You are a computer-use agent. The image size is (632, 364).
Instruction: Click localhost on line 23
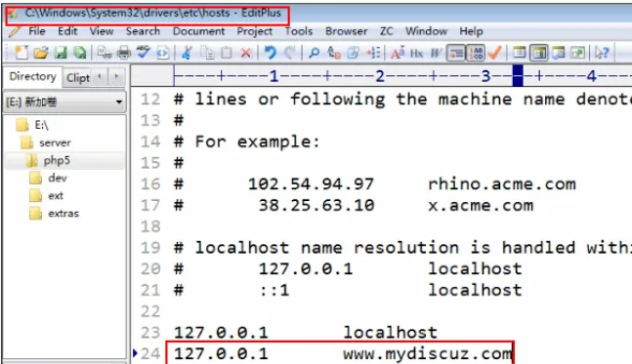pos(390,332)
